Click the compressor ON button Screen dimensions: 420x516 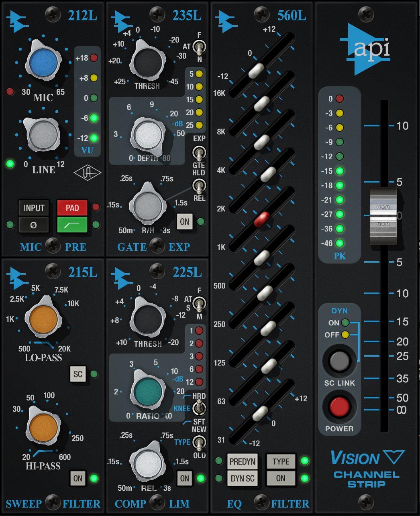[185, 478]
